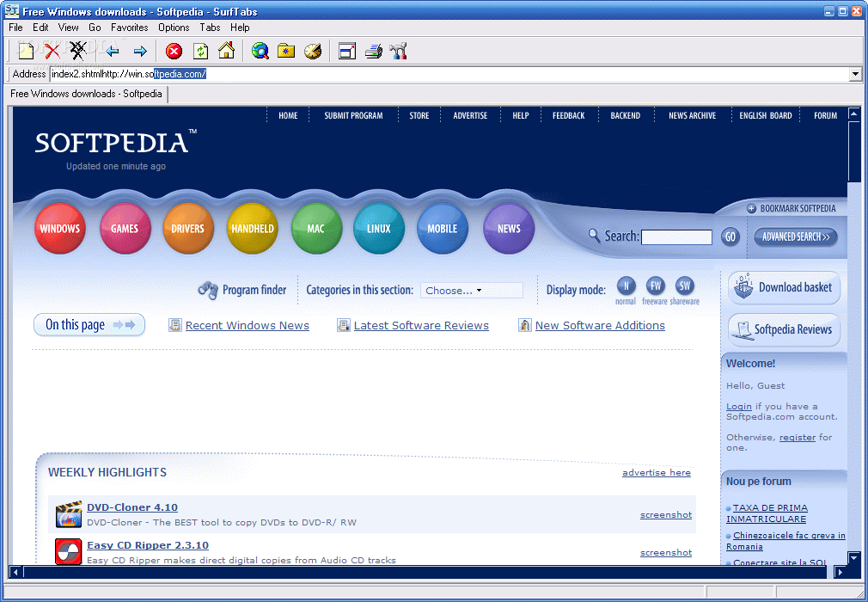The image size is (868, 602).
Task: Open the Download basket button
Action: pos(784,287)
